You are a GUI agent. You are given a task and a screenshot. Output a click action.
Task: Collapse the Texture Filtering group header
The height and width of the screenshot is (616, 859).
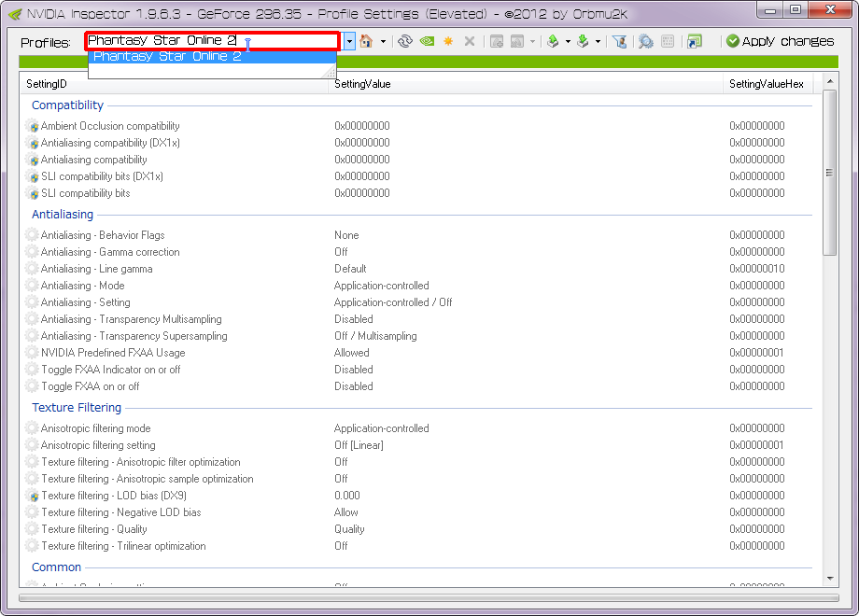pos(77,407)
